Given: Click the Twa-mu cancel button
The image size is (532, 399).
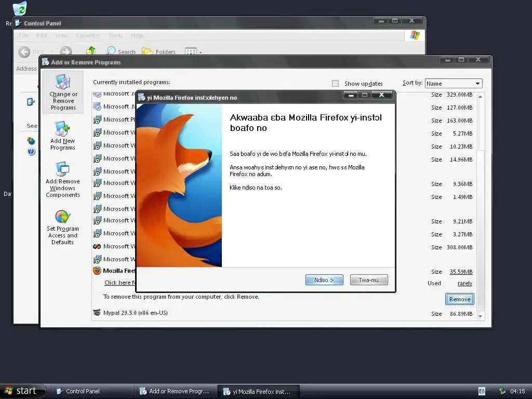Looking at the screenshot, I should [369, 280].
